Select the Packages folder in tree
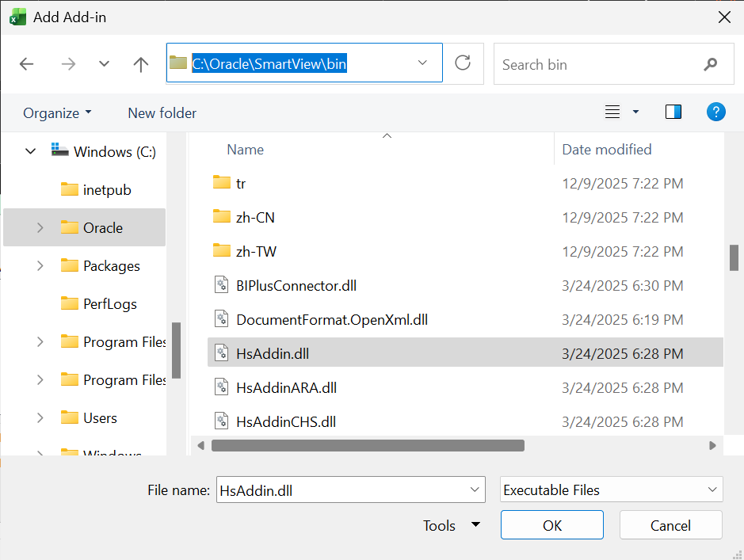The image size is (744, 560). pos(100,266)
